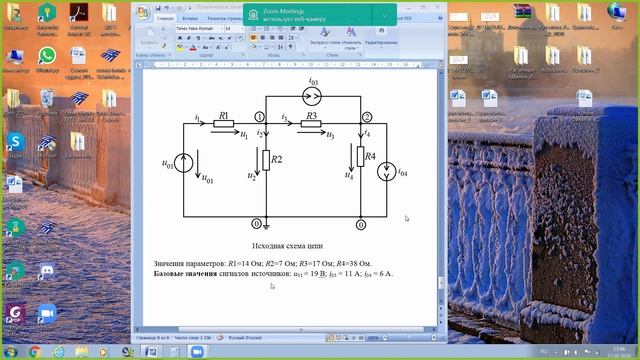Screen dimensions: 640x360
Task: Open Internet Explorer from taskbar
Action: [x=58, y=352]
